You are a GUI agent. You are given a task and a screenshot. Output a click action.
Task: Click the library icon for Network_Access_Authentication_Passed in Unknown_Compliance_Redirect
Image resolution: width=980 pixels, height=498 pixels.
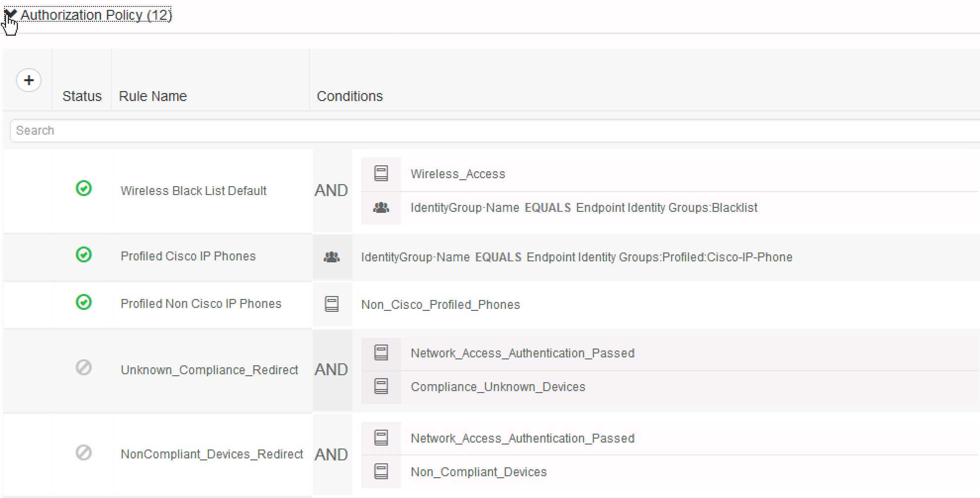click(381, 352)
